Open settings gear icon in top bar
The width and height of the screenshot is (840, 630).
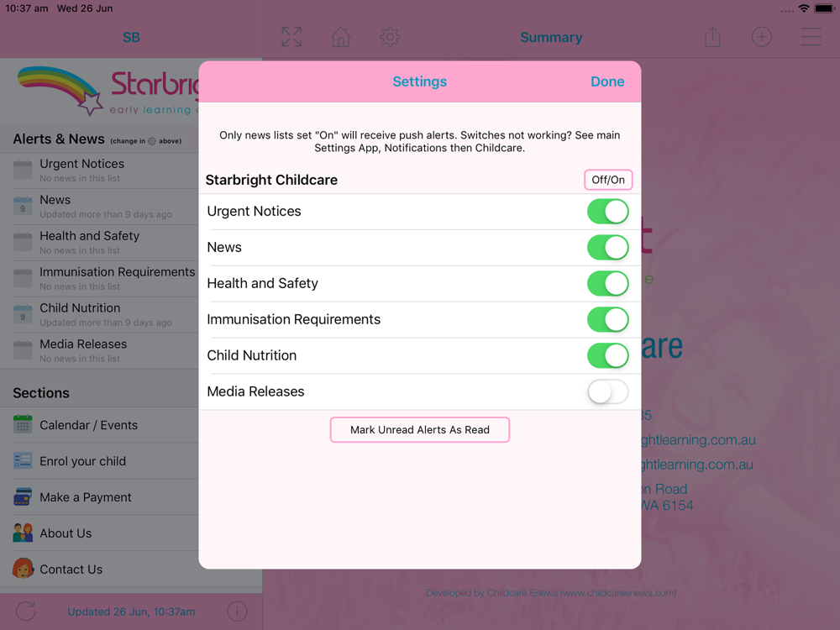(390, 37)
